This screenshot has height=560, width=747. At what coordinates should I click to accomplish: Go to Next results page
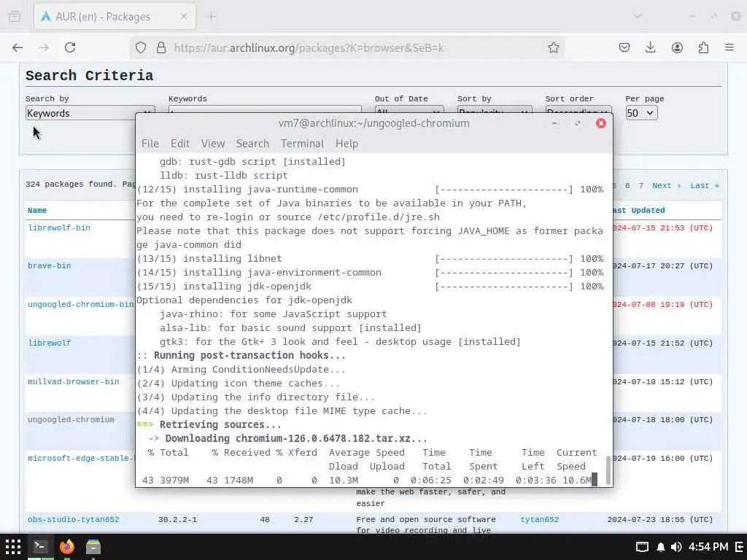[666, 186]
